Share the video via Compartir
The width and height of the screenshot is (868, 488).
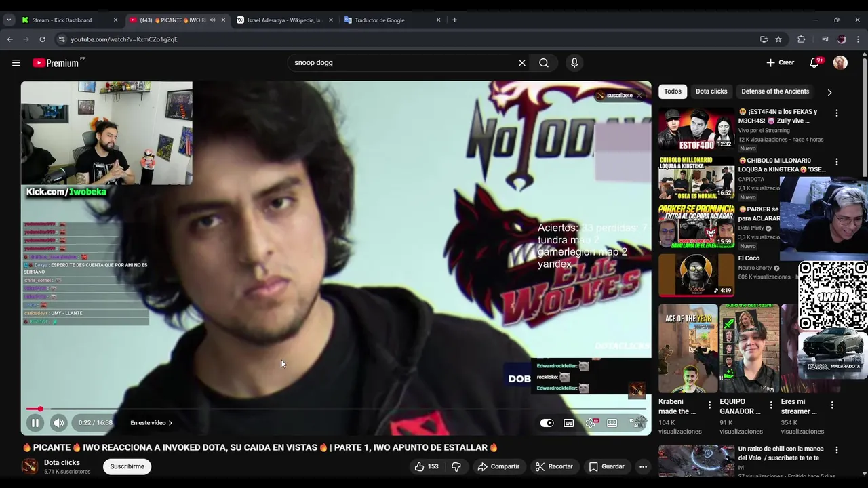[498, 466]
